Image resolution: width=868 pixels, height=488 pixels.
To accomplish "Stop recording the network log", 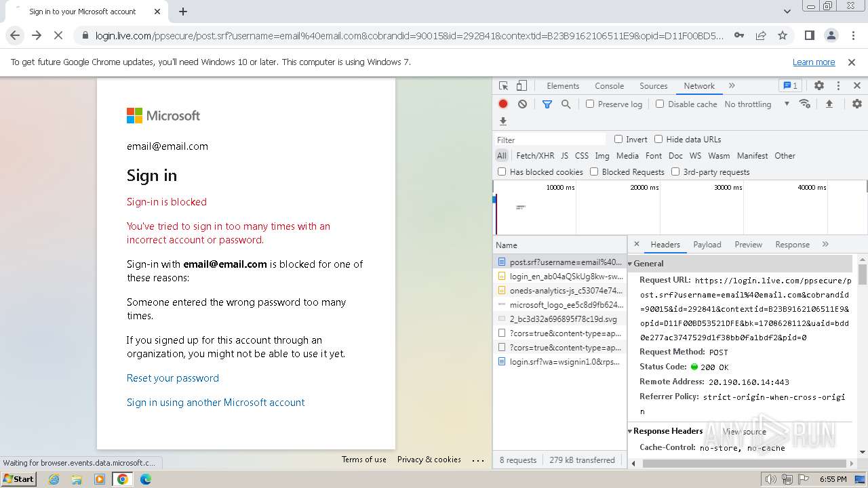I will [x=503, y=104].
